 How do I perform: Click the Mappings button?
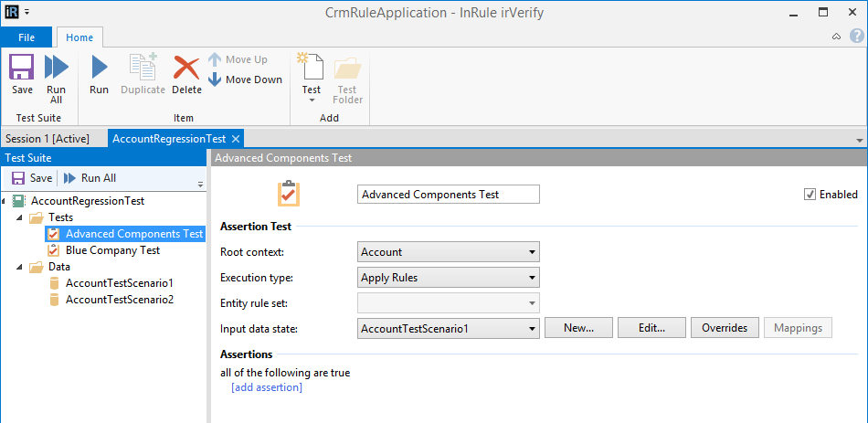point(798,328)
